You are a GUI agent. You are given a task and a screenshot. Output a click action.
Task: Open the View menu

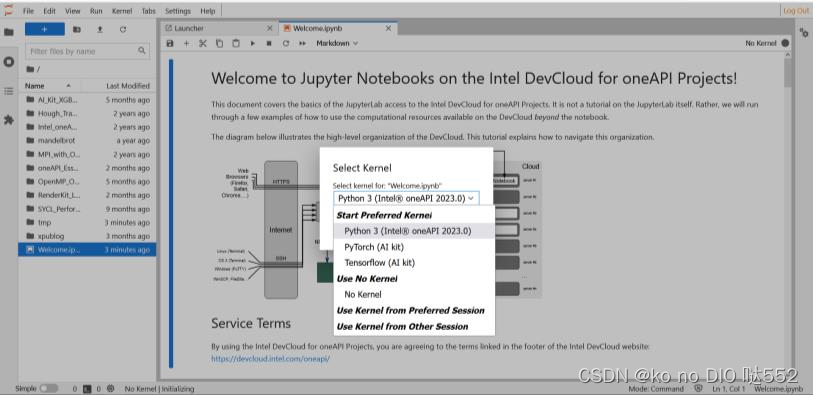click(x=73, y=11)
